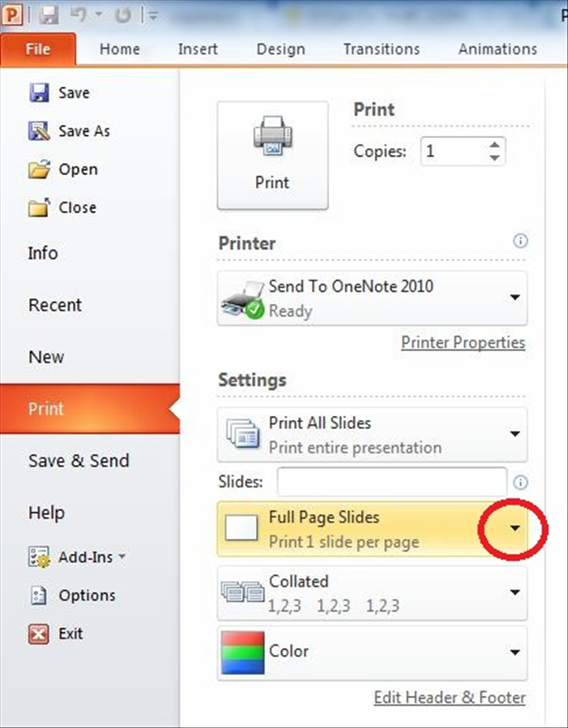Open the Color mode selector with swatch
Viewport: 568px width, 728px height.
point(372,652)
